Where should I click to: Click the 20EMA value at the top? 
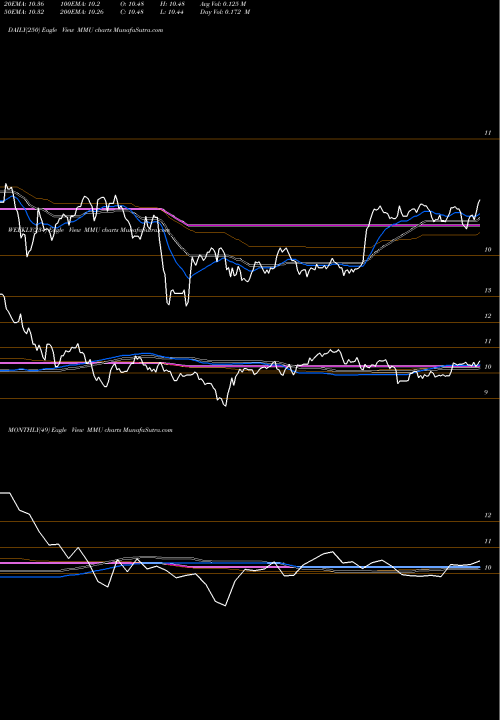pos(22,4)
